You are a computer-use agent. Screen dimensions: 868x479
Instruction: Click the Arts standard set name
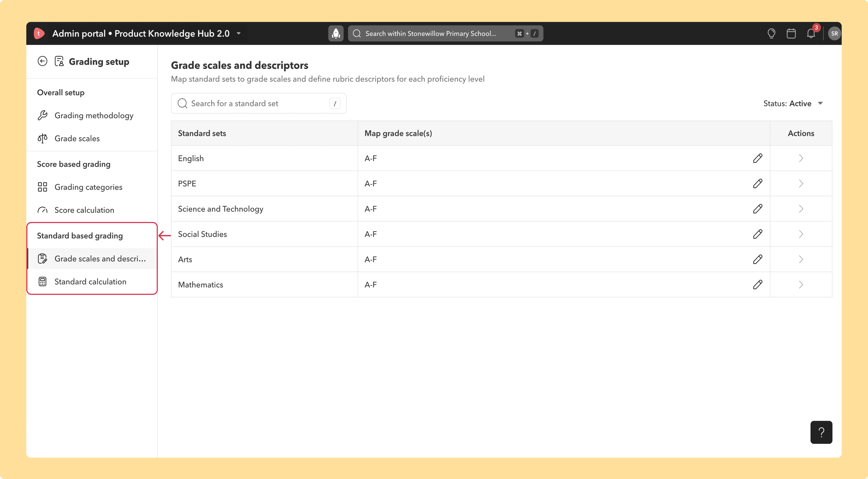(x=185, y=259)
